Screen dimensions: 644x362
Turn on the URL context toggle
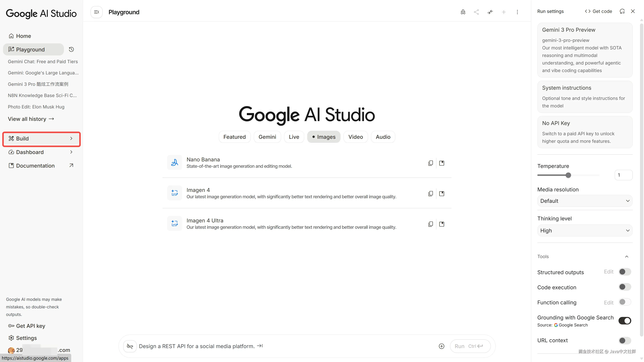coord(625,340)
